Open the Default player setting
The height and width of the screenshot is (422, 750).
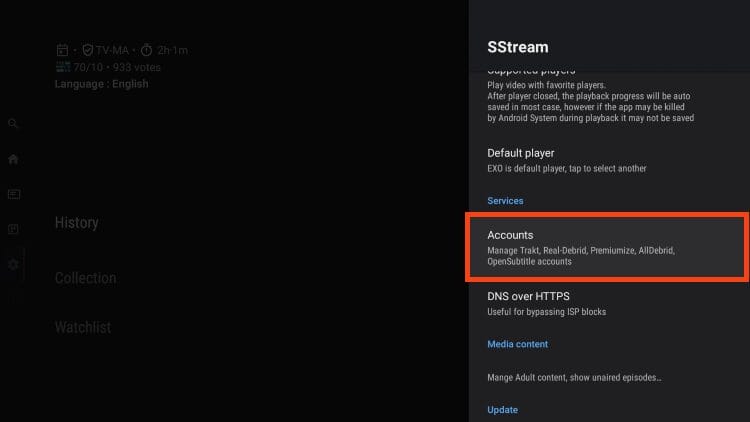point(607,160)
